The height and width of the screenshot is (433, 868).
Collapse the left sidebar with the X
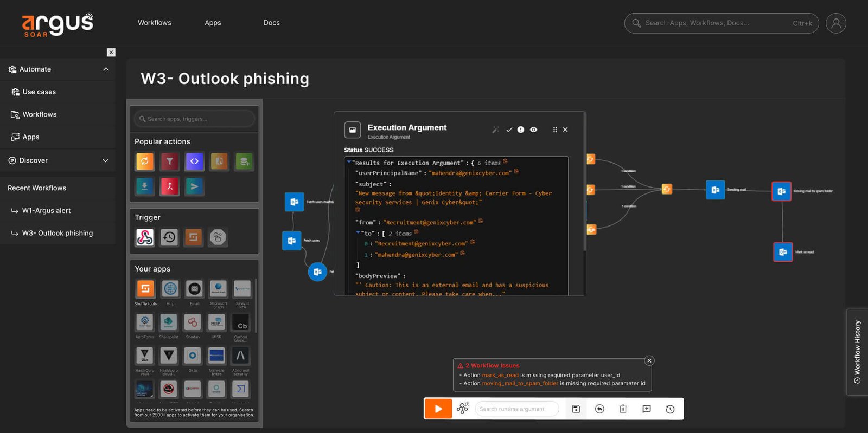point(111,52)
